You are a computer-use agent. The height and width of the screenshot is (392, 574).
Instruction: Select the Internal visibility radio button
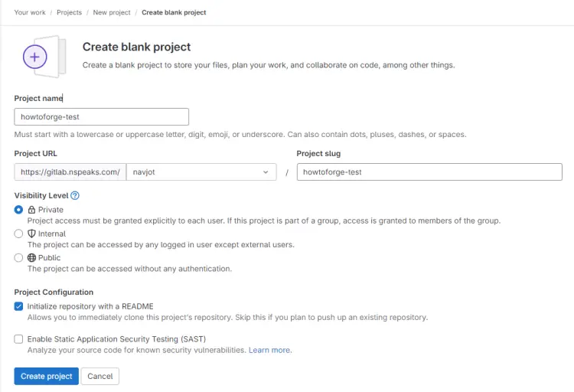(19, 234)
